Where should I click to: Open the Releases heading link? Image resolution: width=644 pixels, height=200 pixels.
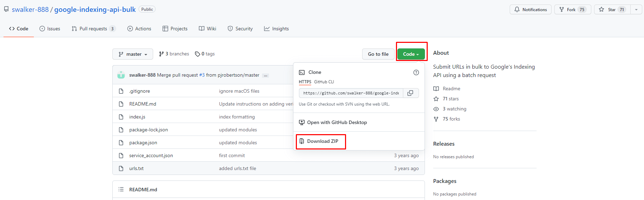click(444, 144)
